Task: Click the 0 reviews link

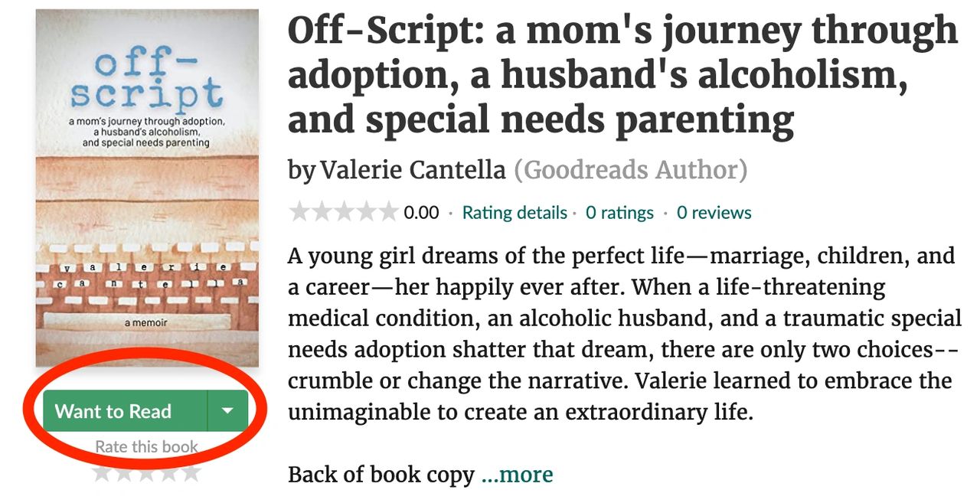Action: coord(714,213)
